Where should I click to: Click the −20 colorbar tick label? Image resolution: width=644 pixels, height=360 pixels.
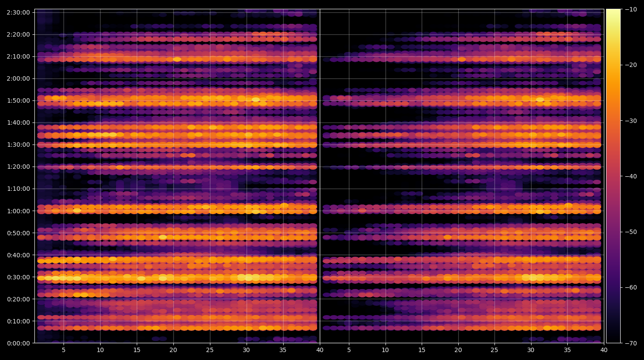tap(631, 65)
